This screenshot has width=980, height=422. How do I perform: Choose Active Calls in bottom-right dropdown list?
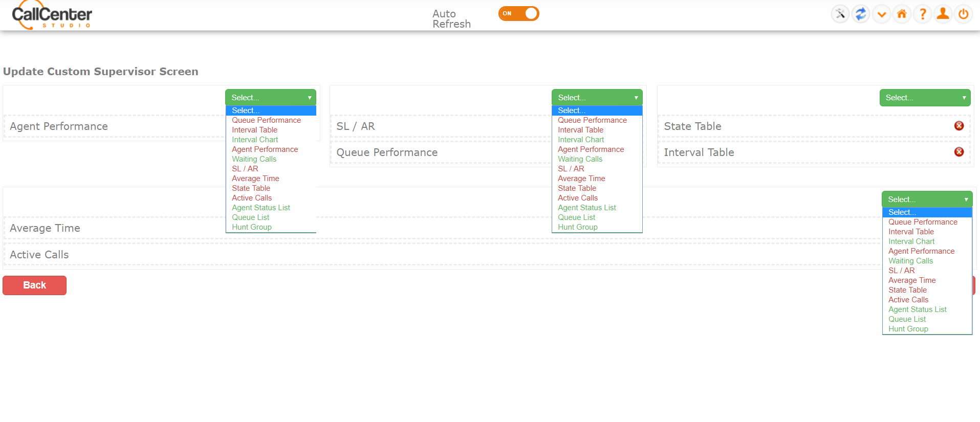click(x=927, y=300)
